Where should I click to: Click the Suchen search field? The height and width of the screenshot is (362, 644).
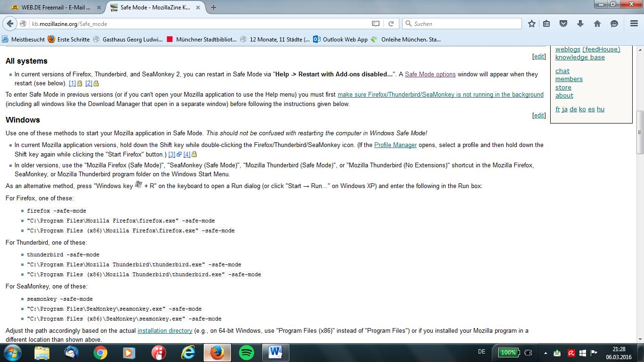point(462,24)
